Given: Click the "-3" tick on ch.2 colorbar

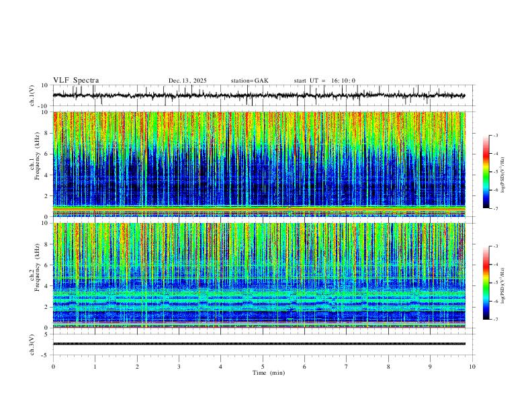Looking at the screenshot, I should click(x=495, y=246).
